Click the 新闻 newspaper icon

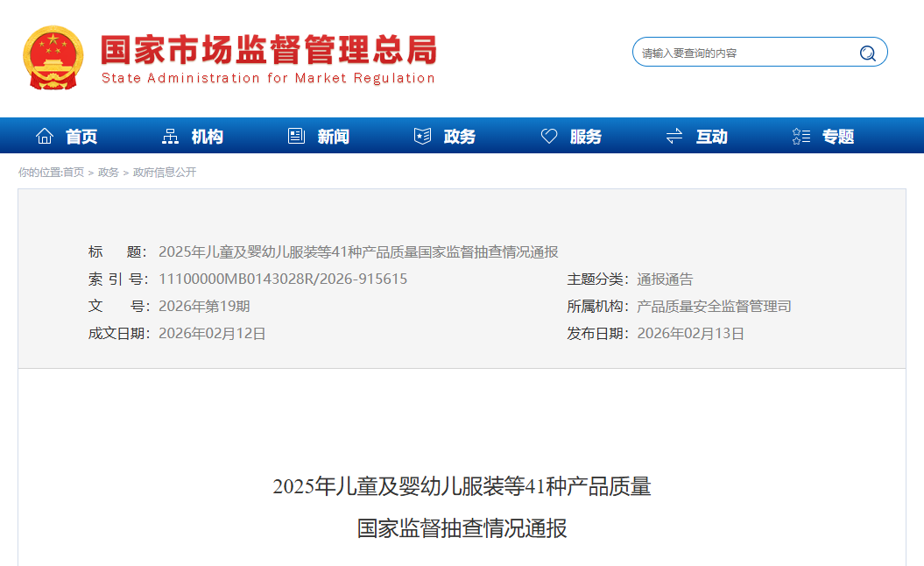coord(296,136)
